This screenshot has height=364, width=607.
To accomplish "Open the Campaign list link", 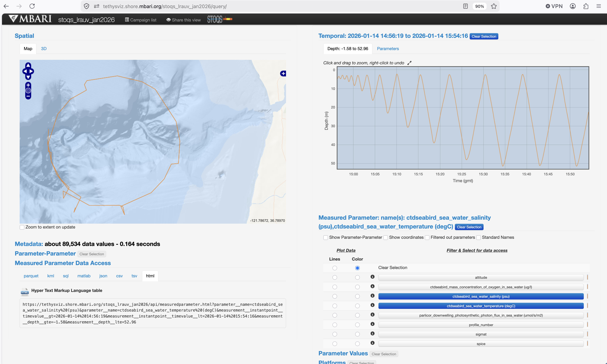I will [x=141, y=20].
